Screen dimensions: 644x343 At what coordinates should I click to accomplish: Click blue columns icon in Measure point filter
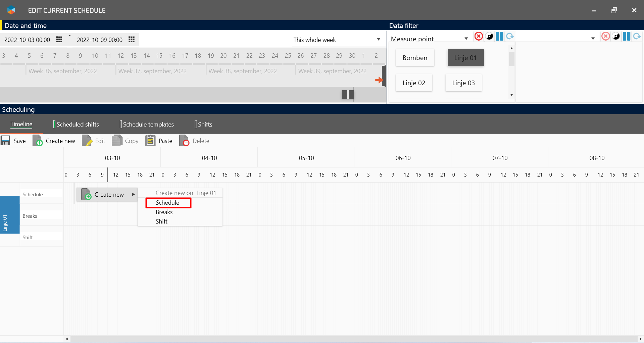[499, 36]
